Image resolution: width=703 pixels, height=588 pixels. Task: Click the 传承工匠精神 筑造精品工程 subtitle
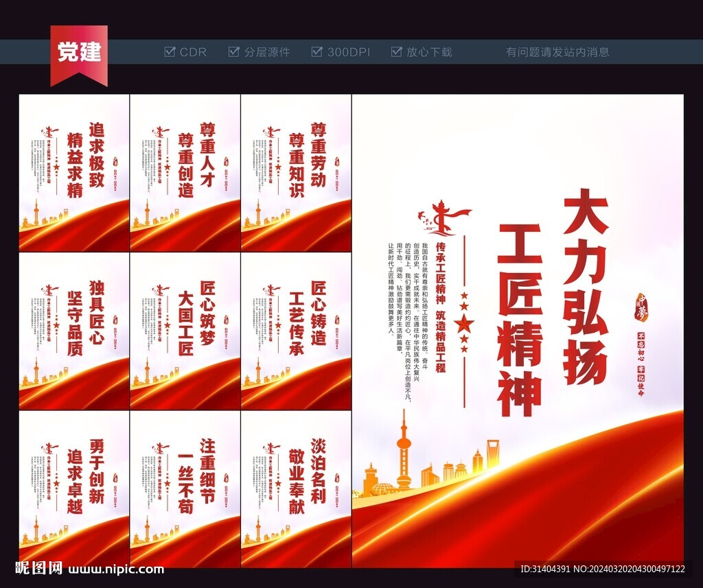click(441, 307)
